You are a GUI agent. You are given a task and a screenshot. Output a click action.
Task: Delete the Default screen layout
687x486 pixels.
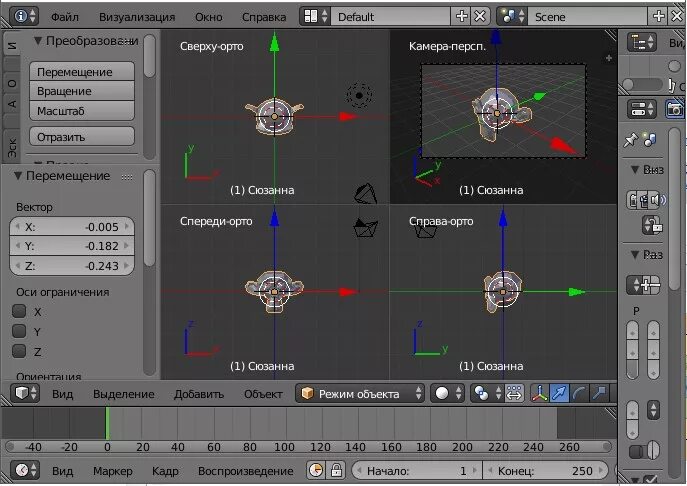(x=481, y=17)
